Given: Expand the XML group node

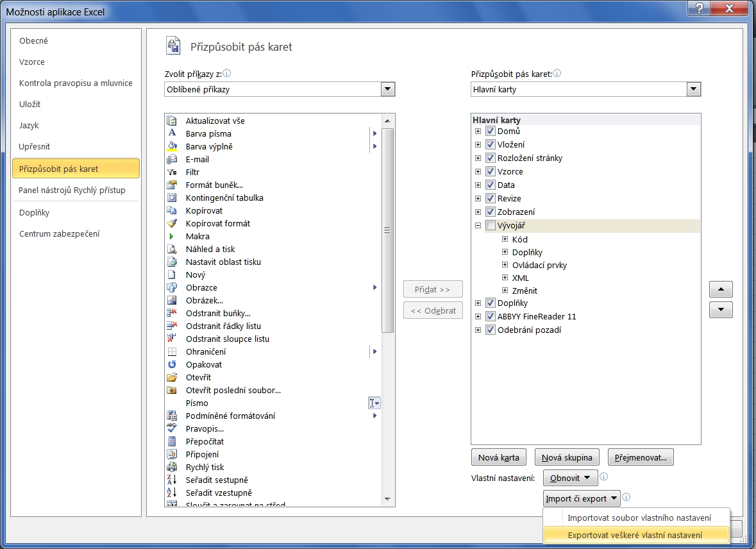Looking at the screenshot, I should pos(505,278).
